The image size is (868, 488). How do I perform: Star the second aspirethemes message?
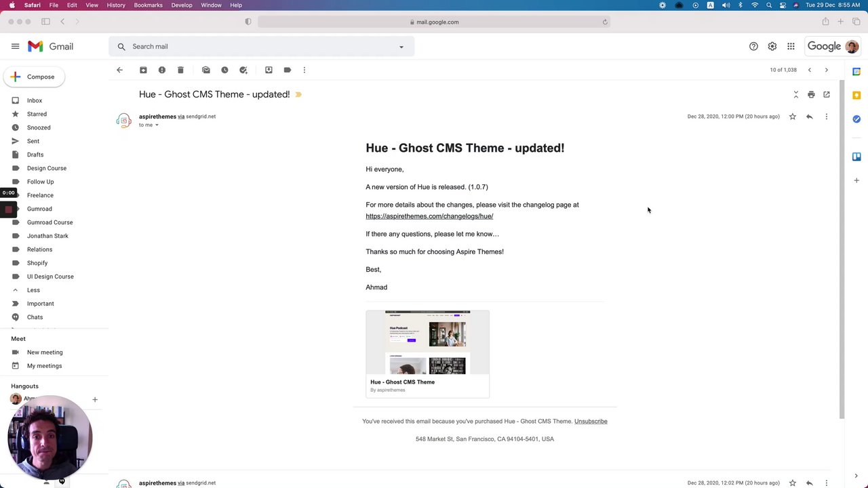792,483
